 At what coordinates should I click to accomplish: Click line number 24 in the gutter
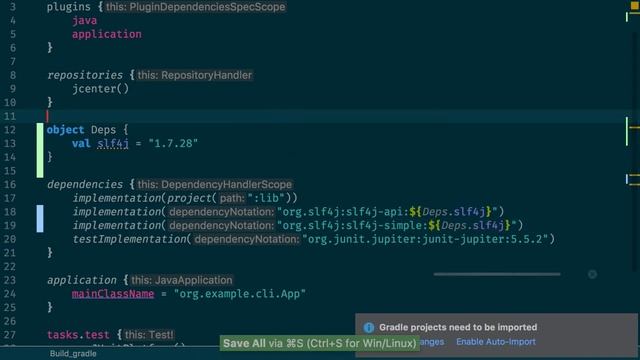[x=9, y=294]
